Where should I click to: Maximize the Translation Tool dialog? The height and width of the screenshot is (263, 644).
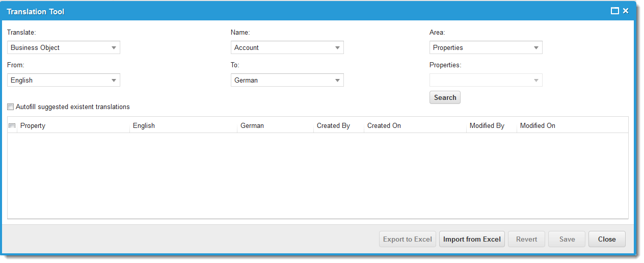tap(615, 11)
